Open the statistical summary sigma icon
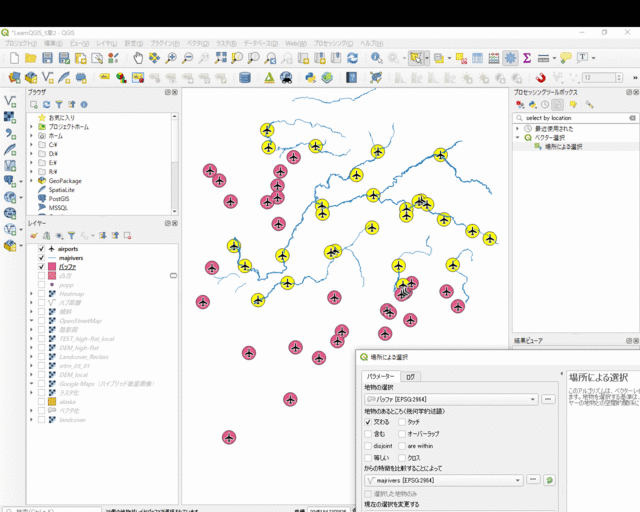The width and height of the screenshot is (640, 512). pos(527,58)
